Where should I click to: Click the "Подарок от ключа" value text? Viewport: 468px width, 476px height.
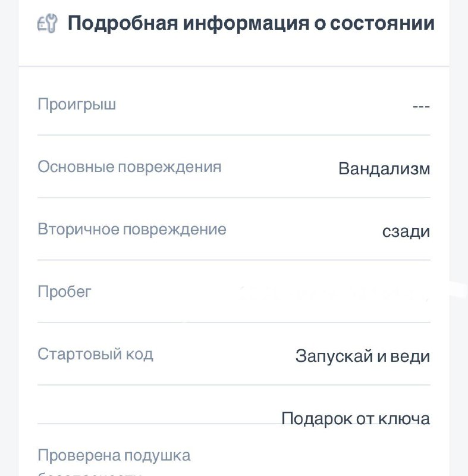356,419
